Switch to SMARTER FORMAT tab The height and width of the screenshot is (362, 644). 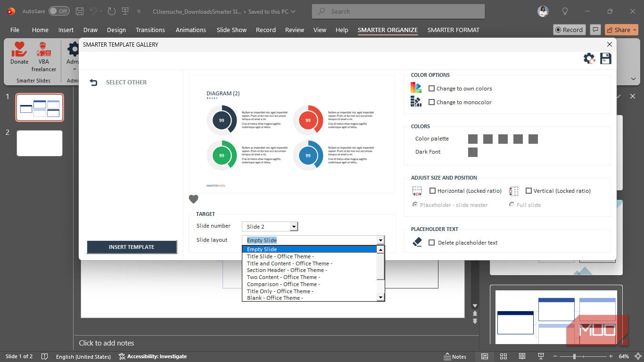pyautogui.click(x=454, y=30)
